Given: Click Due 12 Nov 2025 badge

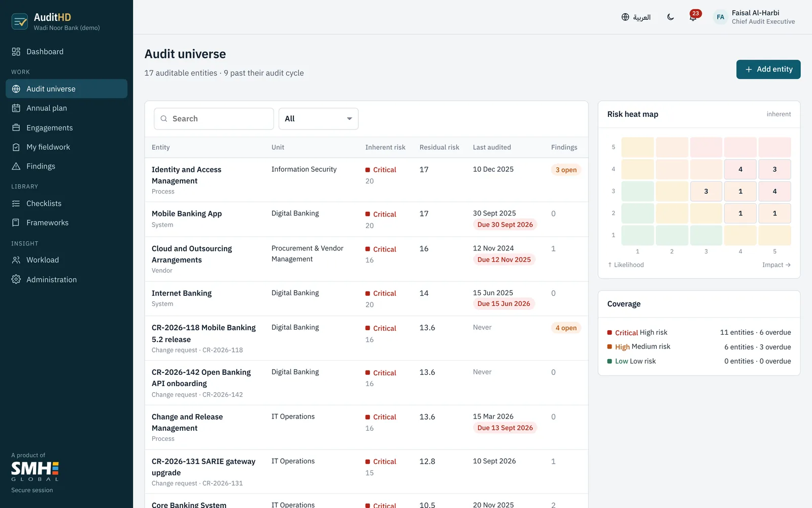Looking at the screenshot, I should pyautogui.click(x=504, y=260).
